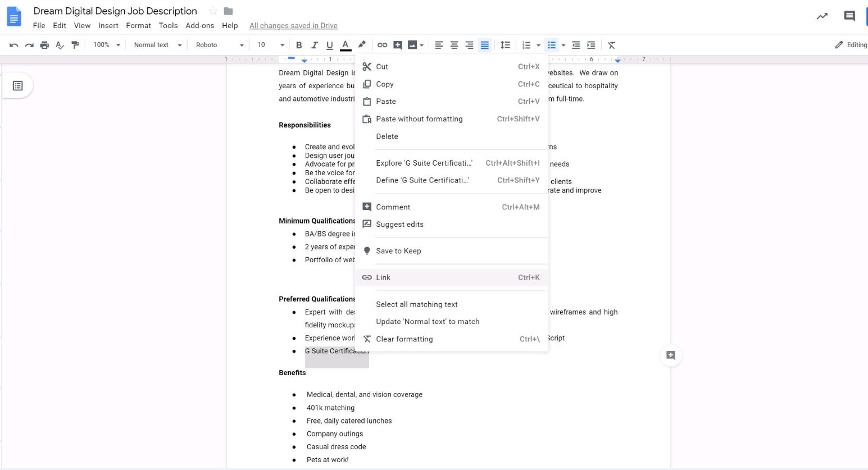Screen dimensions: 868x470
Task: Move document using folder icon
Action: (x=228, y=11)
